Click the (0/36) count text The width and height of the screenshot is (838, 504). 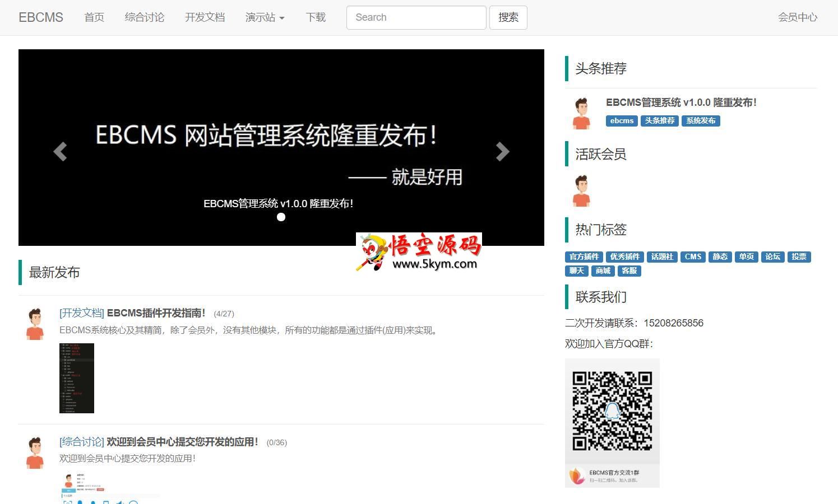coord(277,443)
